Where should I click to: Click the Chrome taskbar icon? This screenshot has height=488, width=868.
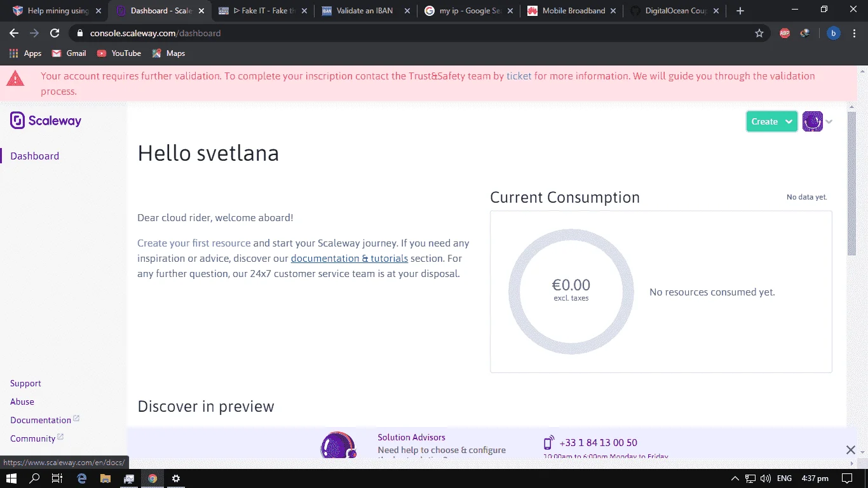pos(153,478)
